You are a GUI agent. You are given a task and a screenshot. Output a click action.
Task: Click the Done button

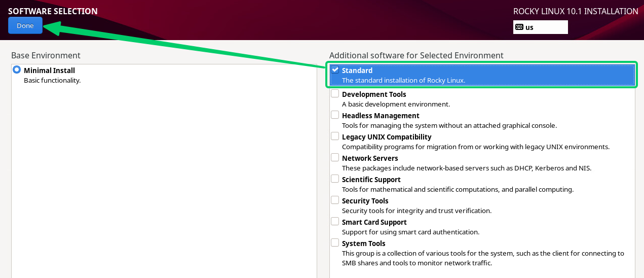point(25,26)
